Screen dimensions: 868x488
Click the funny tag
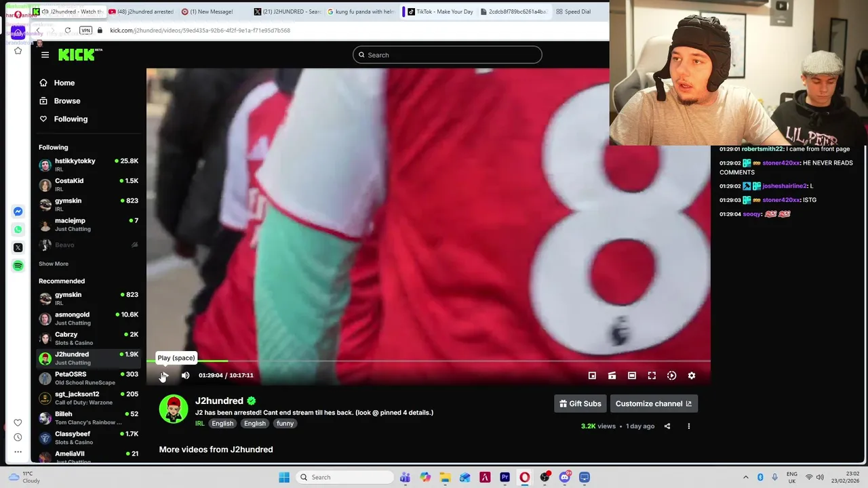(285, 424)
